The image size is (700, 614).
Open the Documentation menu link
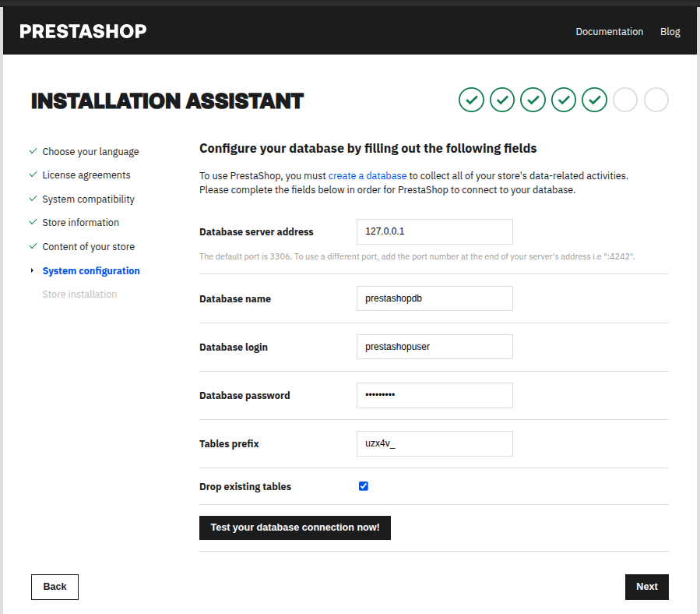[x=609, y=32]
